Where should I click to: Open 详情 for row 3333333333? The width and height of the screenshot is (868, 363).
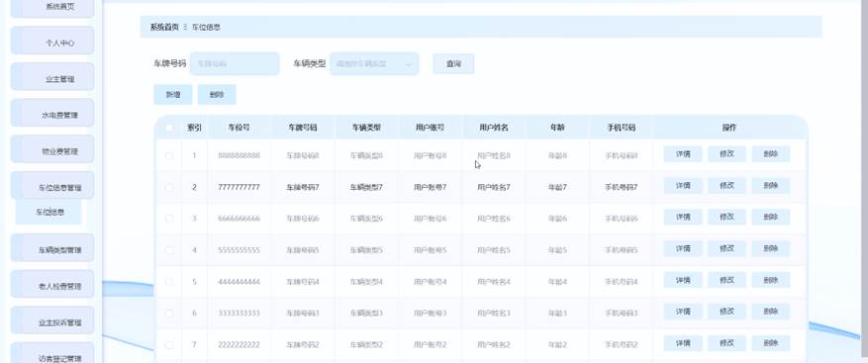(x=683, y=312)
